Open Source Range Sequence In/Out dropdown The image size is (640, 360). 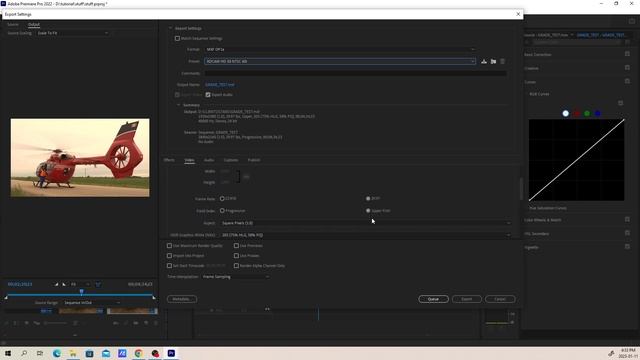pos(92,303)
